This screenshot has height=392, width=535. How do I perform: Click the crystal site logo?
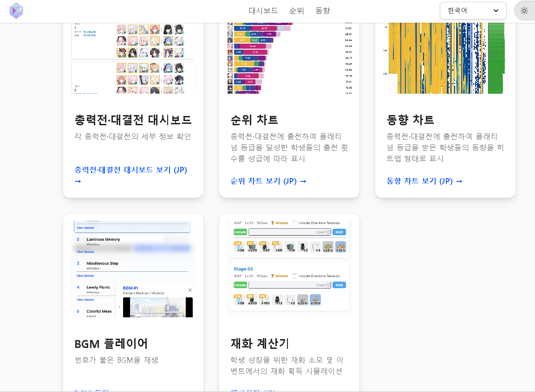pyautogui.click(x=16, y=11)
